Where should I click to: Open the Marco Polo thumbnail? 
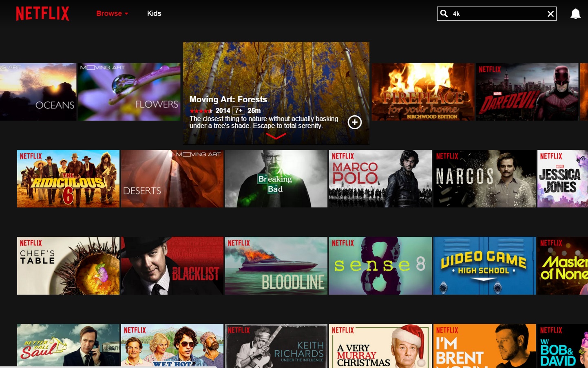(380, 178)
